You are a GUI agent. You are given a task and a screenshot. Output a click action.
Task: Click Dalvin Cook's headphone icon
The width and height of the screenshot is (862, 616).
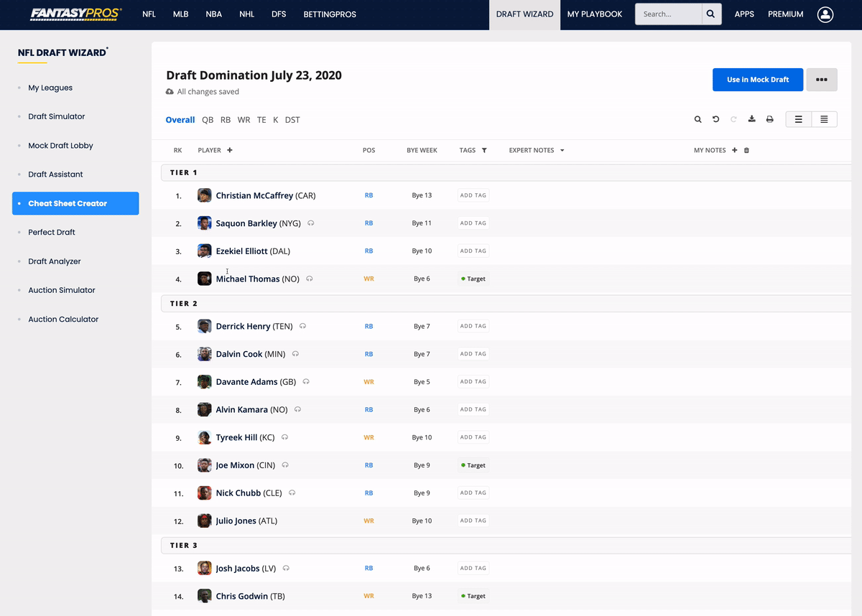click(296, 354)
